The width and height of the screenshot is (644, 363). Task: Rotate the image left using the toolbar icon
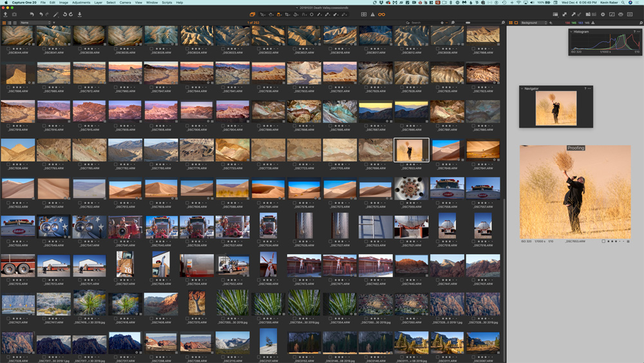pos(64,14)
